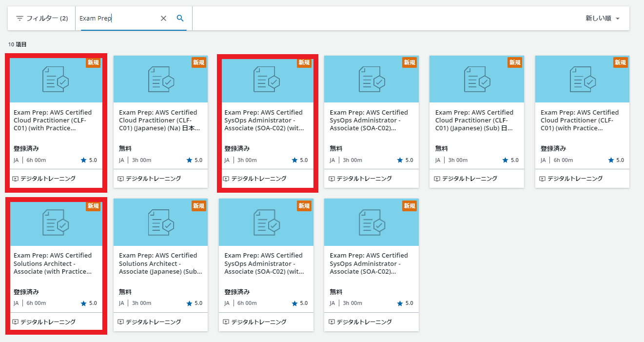This screenshot has height=342, width=644.
Task: Open Solutions Architect - Associate (with Practice title
Action: coord(53,263)
